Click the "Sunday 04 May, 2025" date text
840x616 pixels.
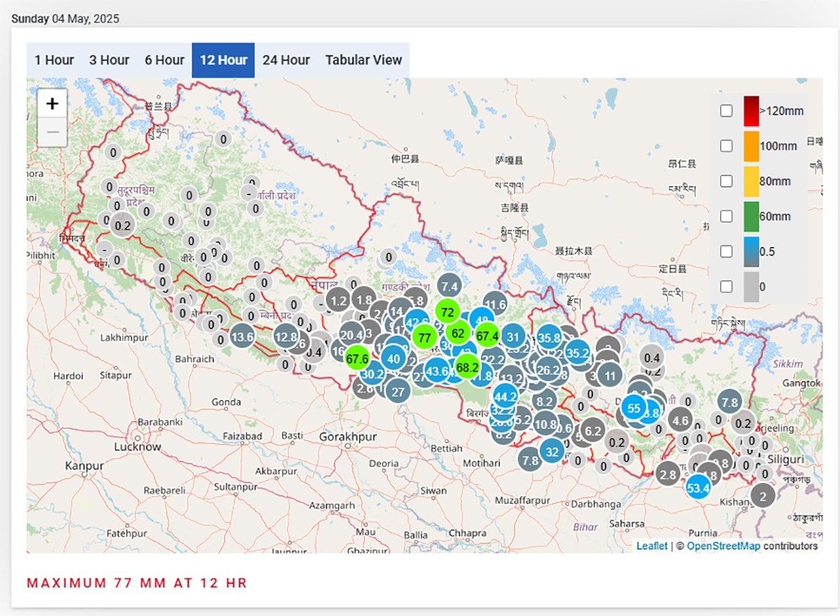point(65,19)
